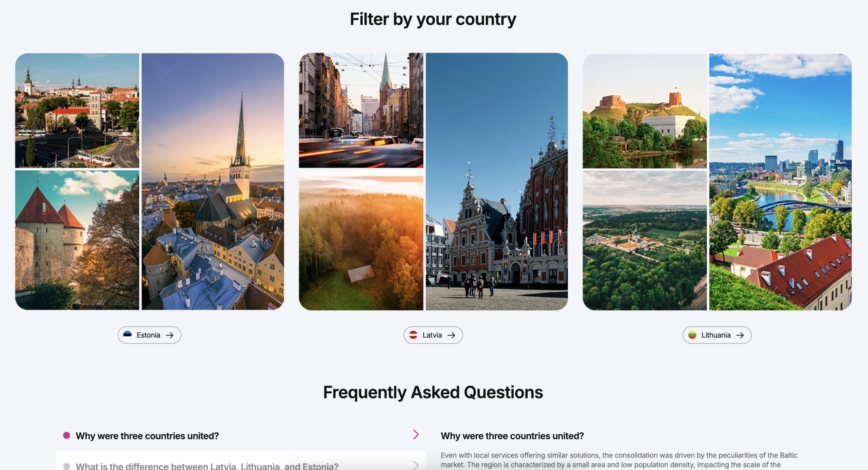Open the Tallinn church spire sunset photo
The width and height of the screenshot is (868, 470).
(x=213, y=182)
